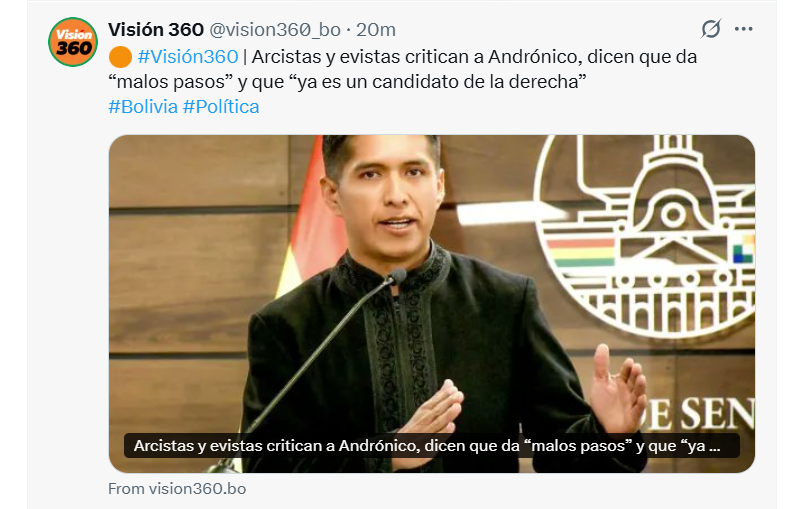The image size is (786, 509).
Task: Open the #Política hashtag
Action: (x=221, y=107)
